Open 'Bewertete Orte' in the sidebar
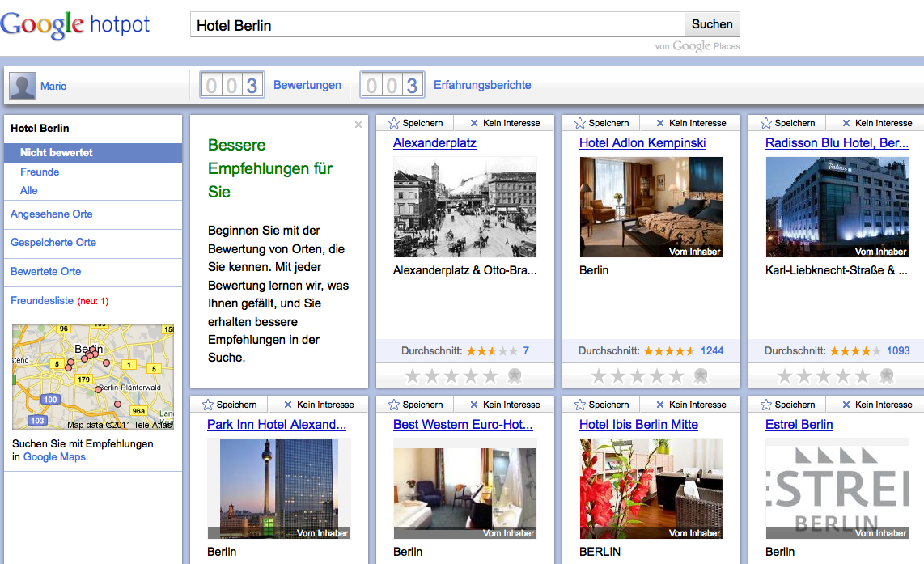Image resolution: width=924 pixels, height=564 pixels. (x=46, y=272)
